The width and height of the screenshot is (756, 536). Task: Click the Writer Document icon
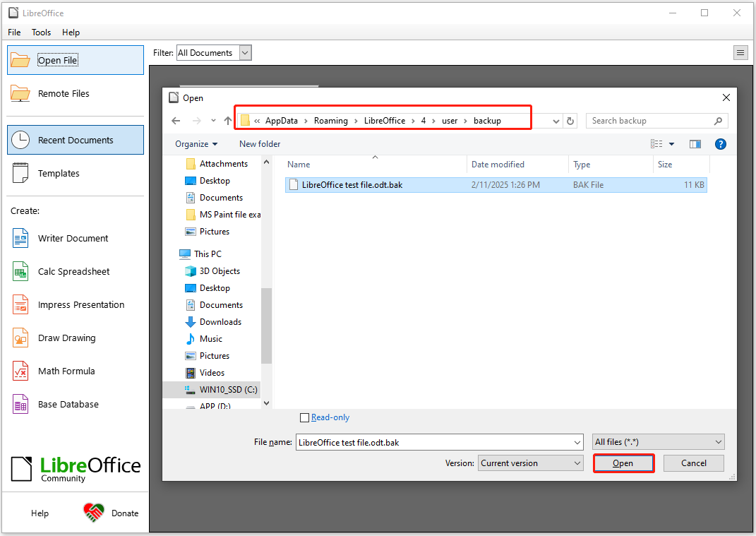pos(20,238)
